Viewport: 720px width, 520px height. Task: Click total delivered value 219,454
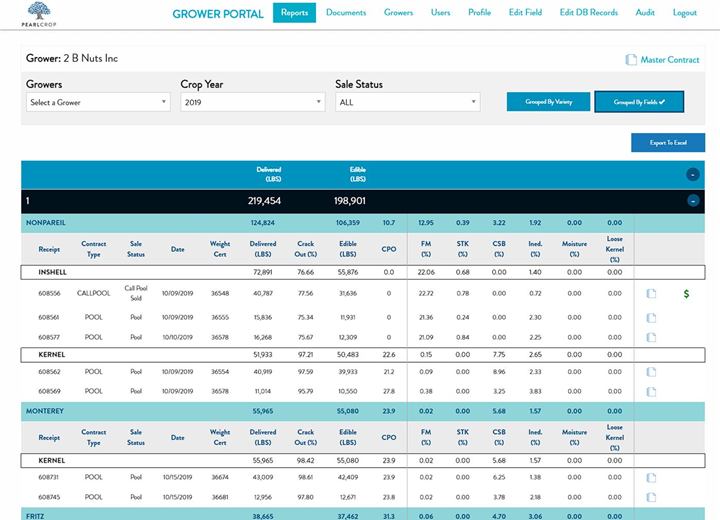(264, 201)
